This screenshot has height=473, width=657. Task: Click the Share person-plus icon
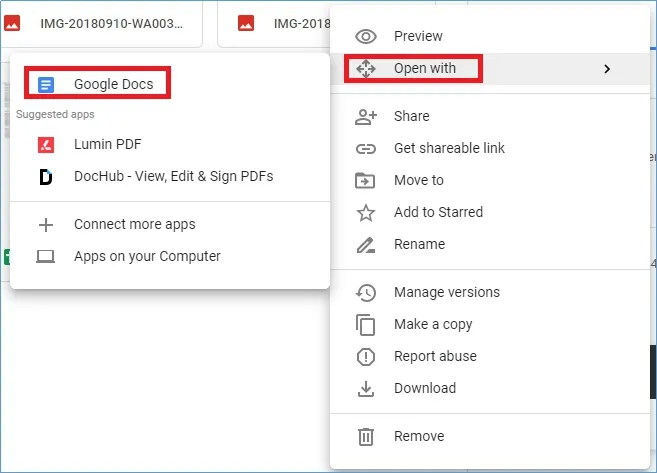click(x=366, y=117)
